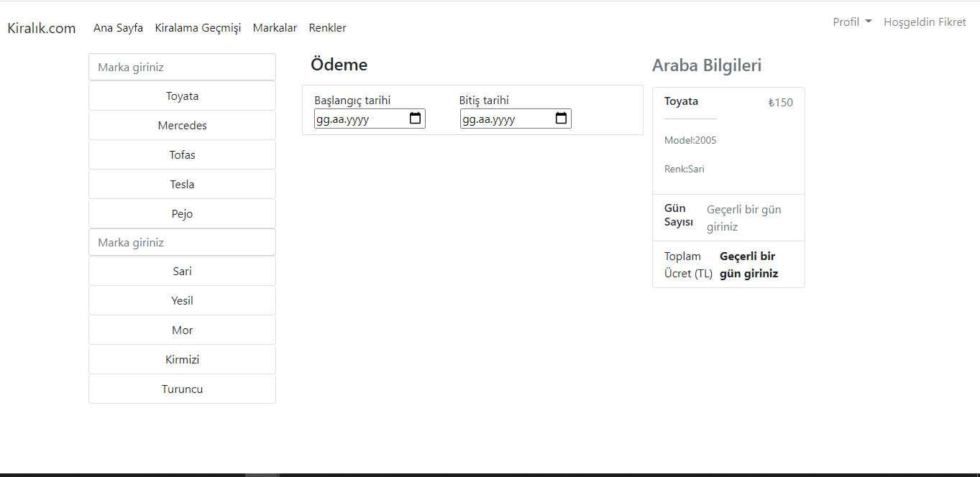Select the Turuncu color option
The height and width of the screenshot is (477, 980).
182,389
